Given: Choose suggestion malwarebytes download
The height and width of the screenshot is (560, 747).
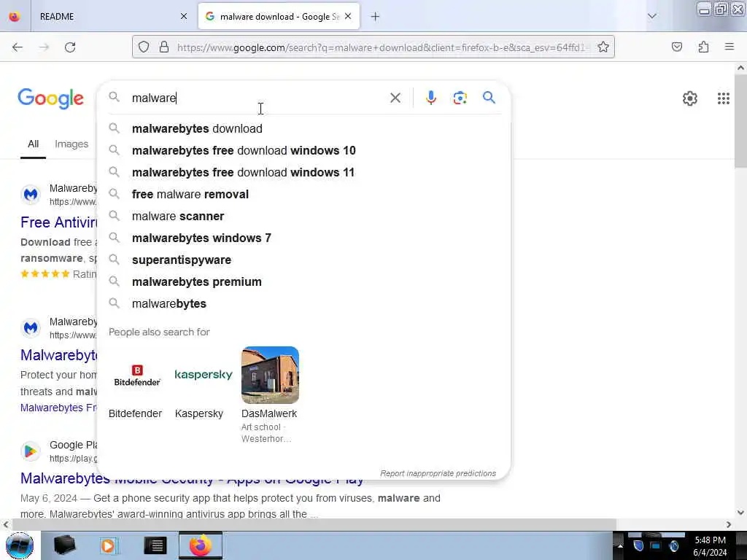Looking at the screenshot, I should [304, 128].
